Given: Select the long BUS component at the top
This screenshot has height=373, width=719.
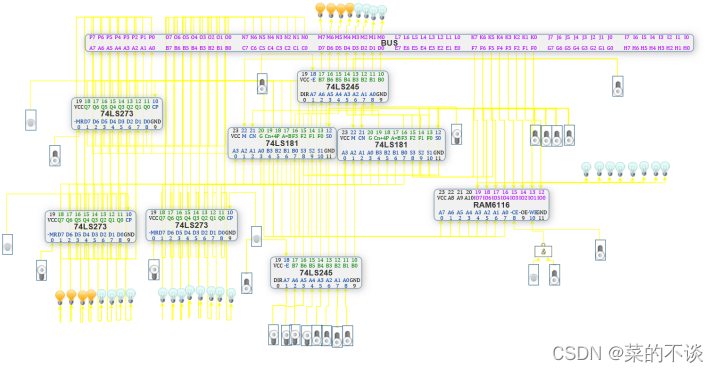Looking at the screenshot, I should 389,43.
